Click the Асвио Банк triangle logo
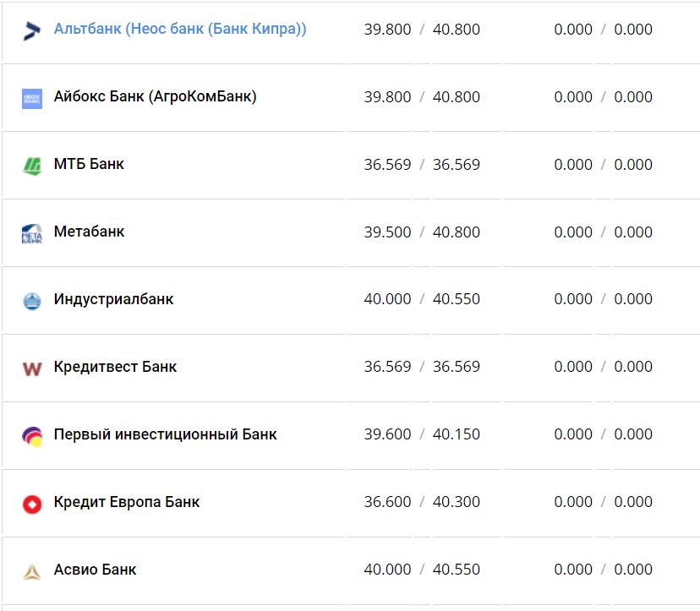This screenshot has height=611, width=700. coord(31,571)
